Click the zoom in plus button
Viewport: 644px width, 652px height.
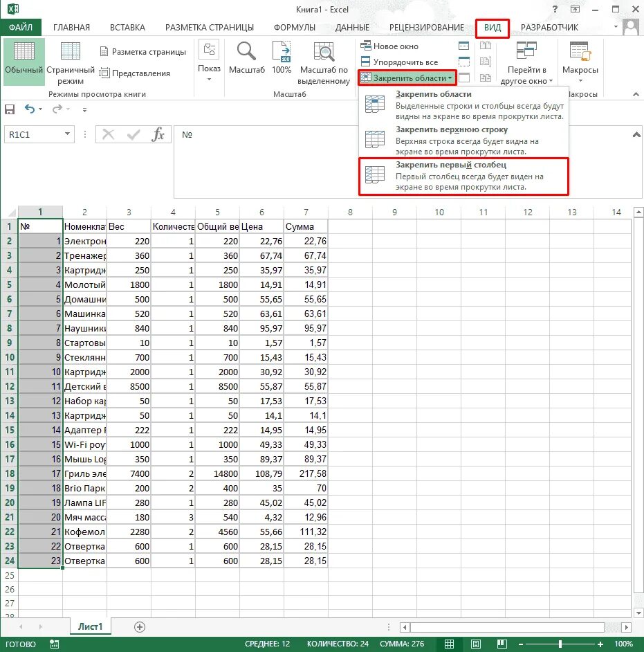click(600, 644)
